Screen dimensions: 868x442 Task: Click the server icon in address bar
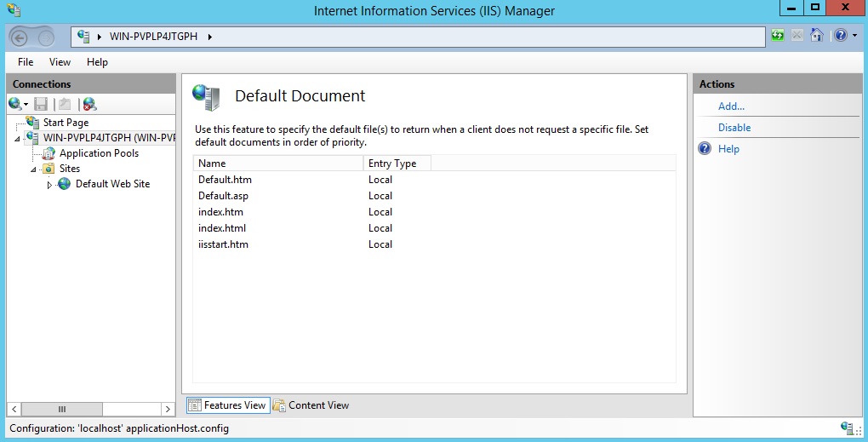coord(83,37)
